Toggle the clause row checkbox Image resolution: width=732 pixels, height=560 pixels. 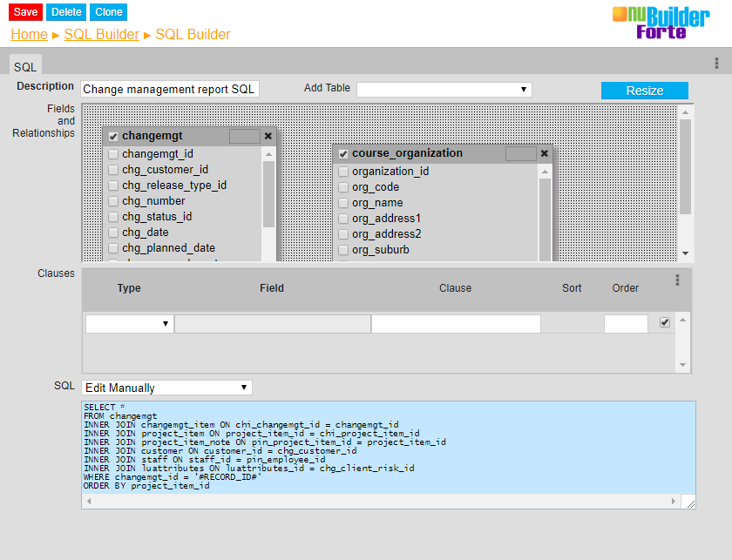[x=665, y=322]
